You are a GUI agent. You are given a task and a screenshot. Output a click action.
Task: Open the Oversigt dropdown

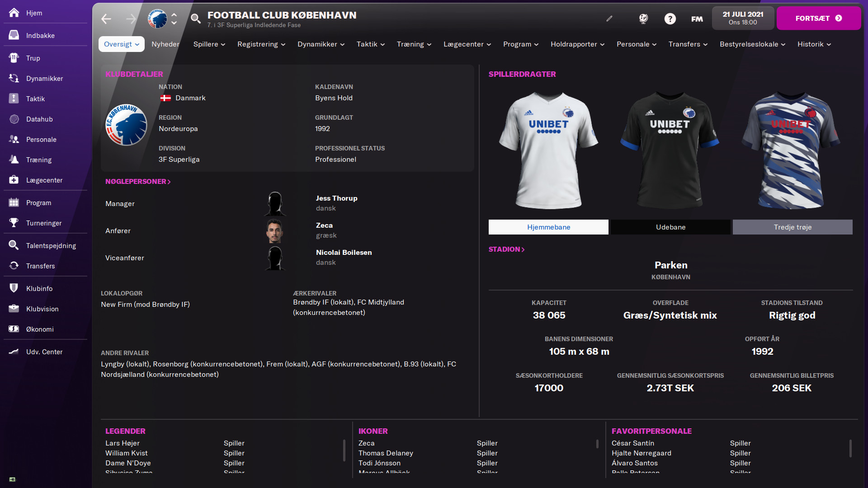click(121, 44)
